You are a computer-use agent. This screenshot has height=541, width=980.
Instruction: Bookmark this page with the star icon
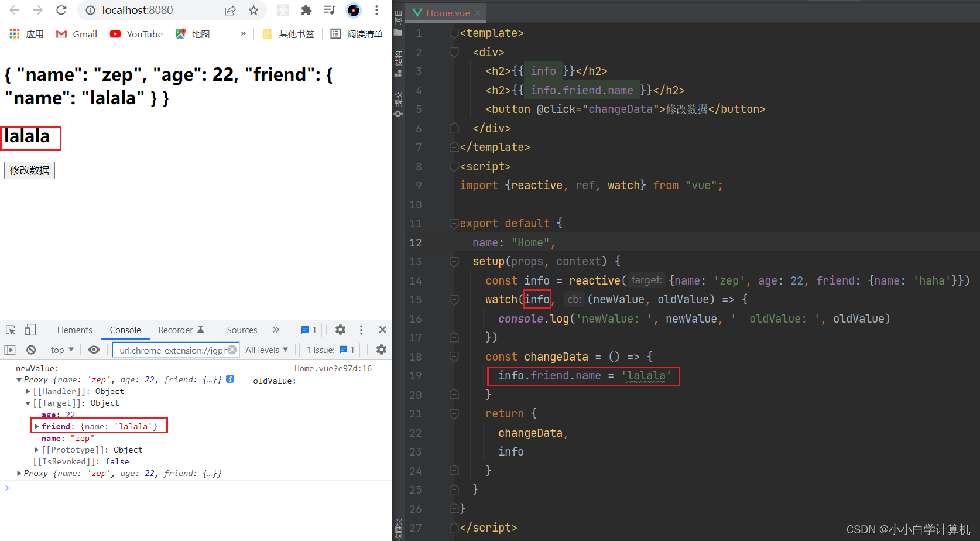tap(253, 10)
